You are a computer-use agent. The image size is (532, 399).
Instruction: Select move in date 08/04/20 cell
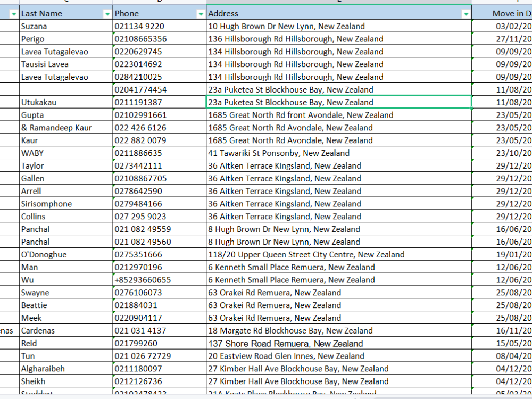(x=502, y=356)
